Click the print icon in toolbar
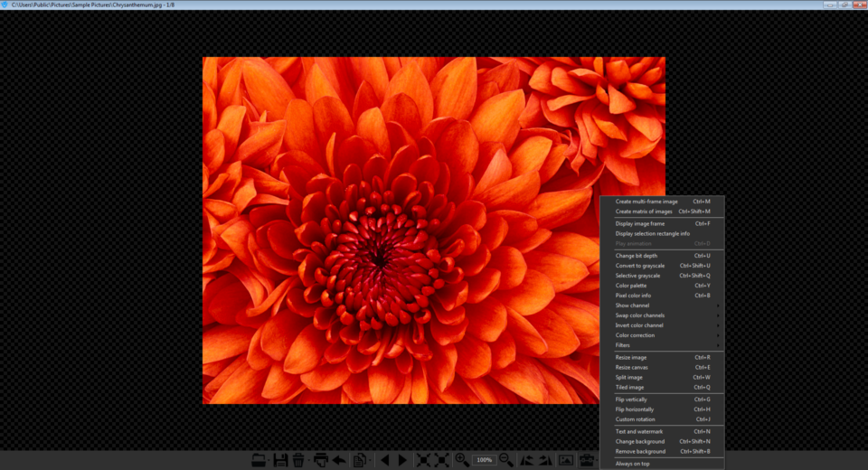868x470 pixels. 320,460
